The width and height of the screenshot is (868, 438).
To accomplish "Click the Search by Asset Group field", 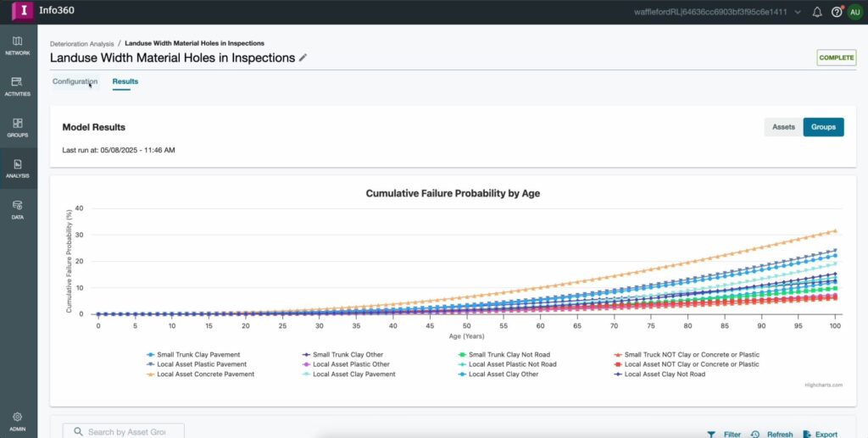I will pyautogui.click(x=124, y=432).
